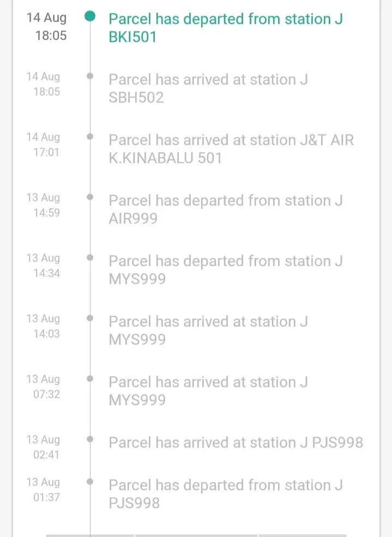Click the 'departed from station J AIR999' text
Viewport: 392px width, 537px height.
(226, 209)
